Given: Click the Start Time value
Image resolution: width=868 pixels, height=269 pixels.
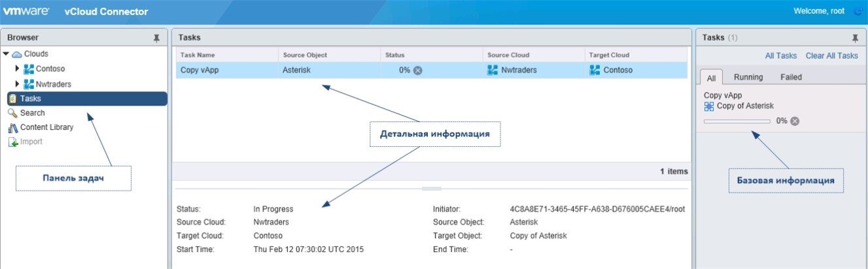Looking at the screenshot, I should (x=308, y=249).
